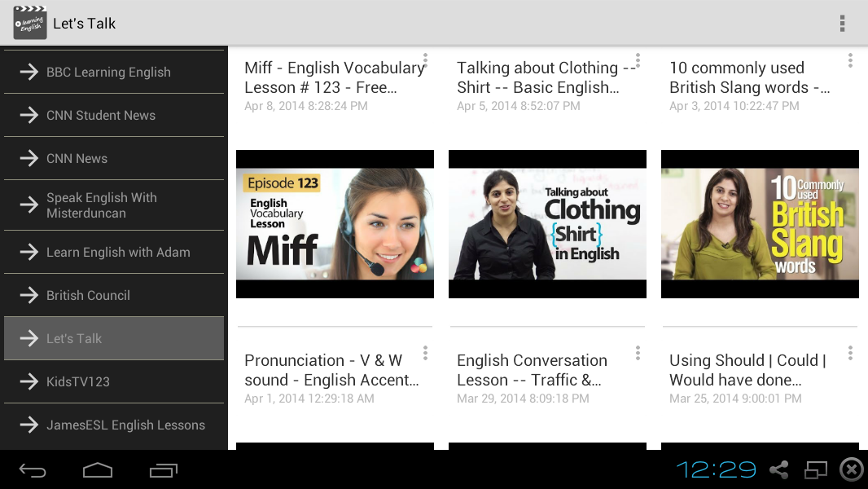
Task: Click the Let's Talk header title
Action: coord(84,24)
